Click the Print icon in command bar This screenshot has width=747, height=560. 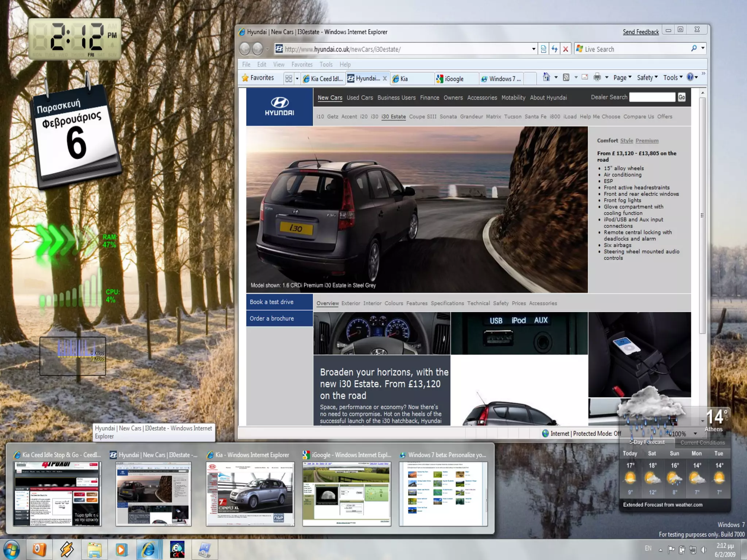click(597, 77)
